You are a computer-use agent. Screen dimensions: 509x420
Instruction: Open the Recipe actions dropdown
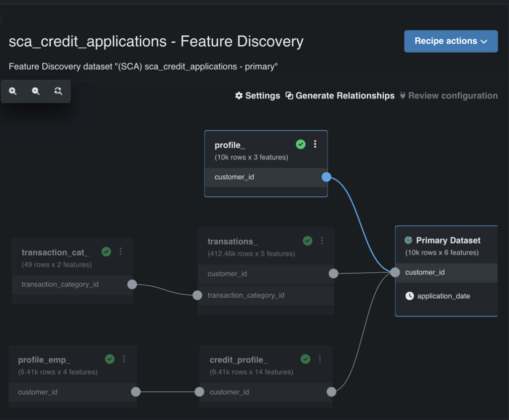pos(450,41)
